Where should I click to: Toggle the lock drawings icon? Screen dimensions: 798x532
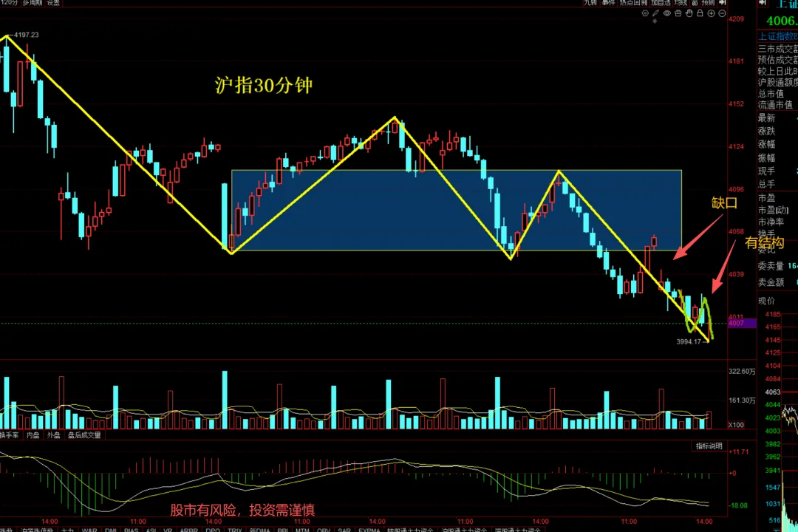coord(700,13)
